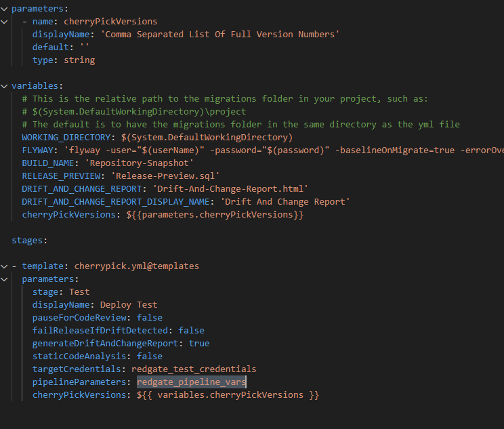Viewport: 504px width, 429px height.
Task: Collapse the cherryPickVersions name item
Action: 4,22
